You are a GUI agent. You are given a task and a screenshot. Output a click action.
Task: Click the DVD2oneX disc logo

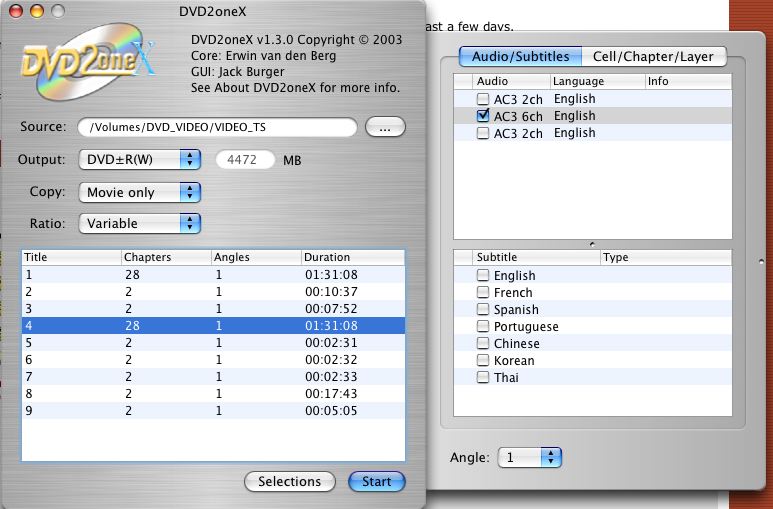88,61
